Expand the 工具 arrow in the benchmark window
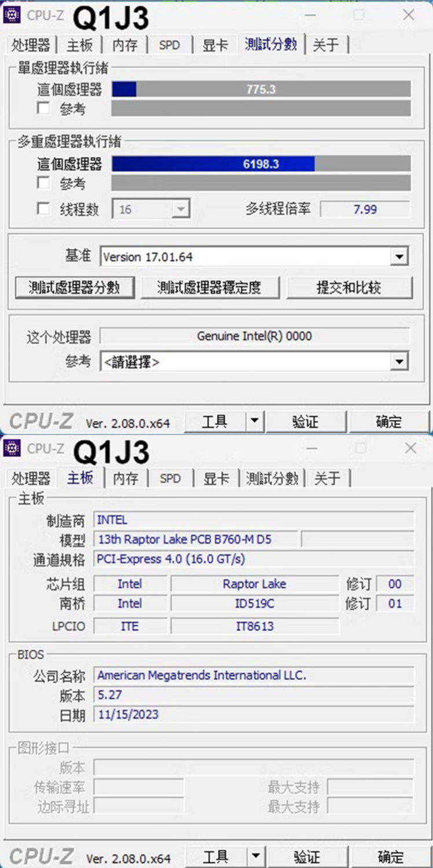Image resolution: width=433 pixels, height=868 pixels. [255, 422]
